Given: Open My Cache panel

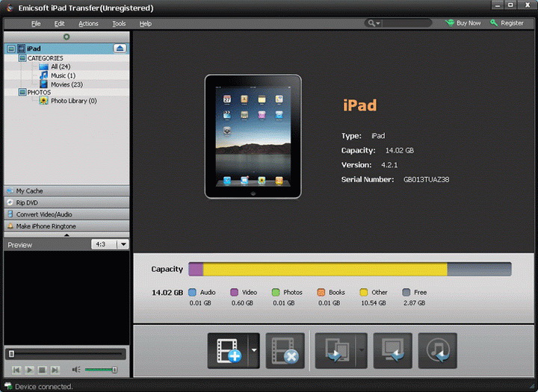Looking at the screenshot, I should point(67,190).
